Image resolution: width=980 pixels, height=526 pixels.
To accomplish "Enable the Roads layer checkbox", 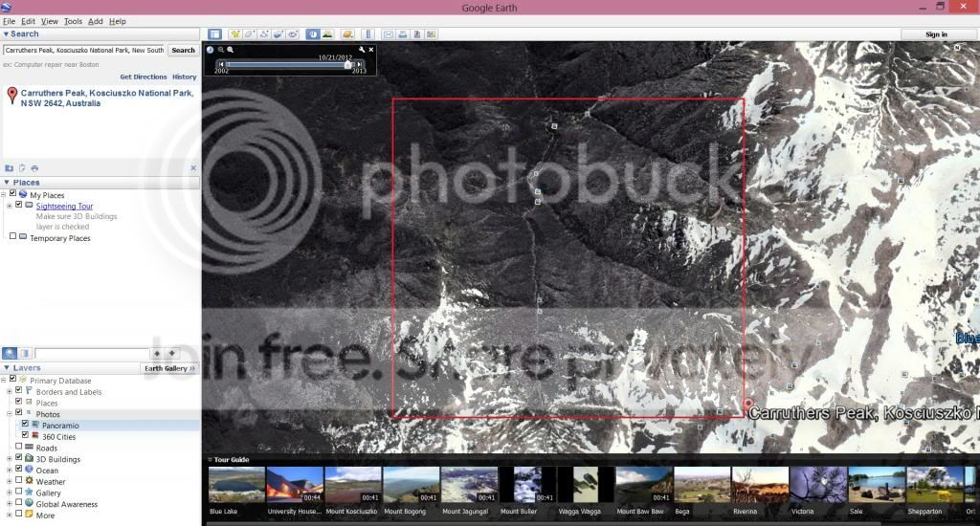I will point(18,448).
